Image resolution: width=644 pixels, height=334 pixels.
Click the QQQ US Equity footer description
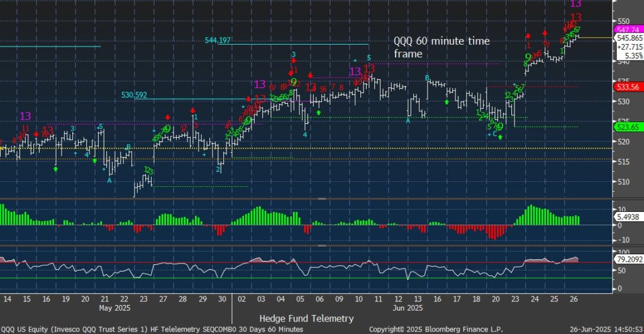(x=152, y=329)
